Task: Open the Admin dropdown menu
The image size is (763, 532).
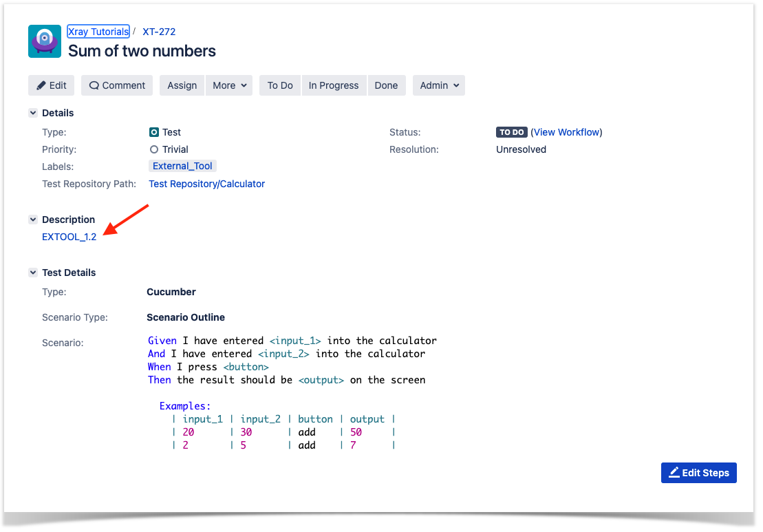Action: point(439,85)
